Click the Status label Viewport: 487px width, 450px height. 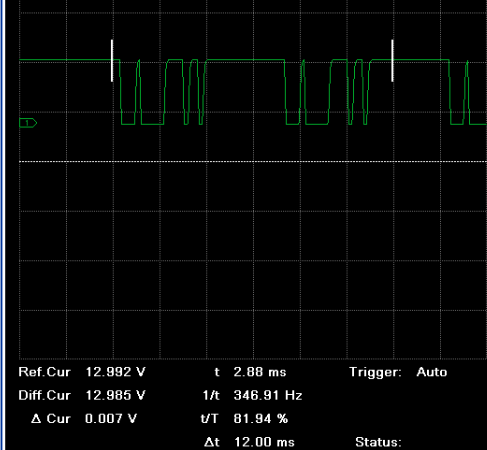(378, 442)
